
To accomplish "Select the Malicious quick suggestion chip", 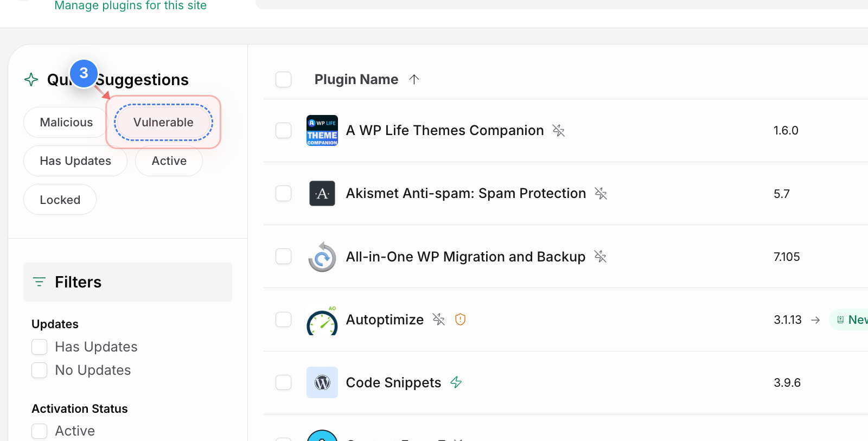I will pyautogui.click(x=66, y=123).
